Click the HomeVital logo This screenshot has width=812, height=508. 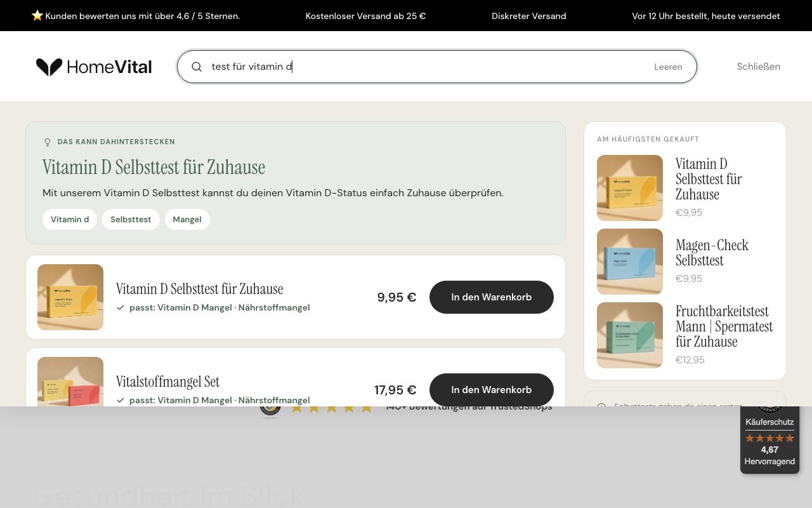94,67
